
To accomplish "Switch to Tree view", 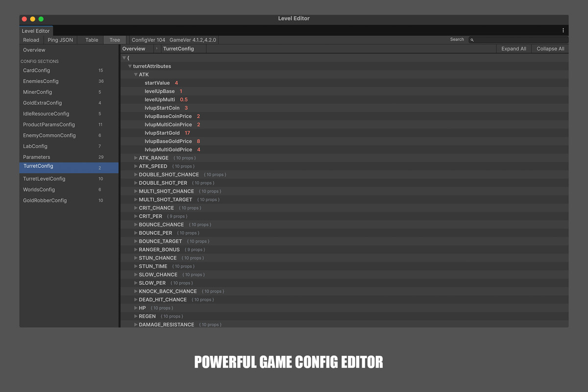I will (x=115, y=40).
